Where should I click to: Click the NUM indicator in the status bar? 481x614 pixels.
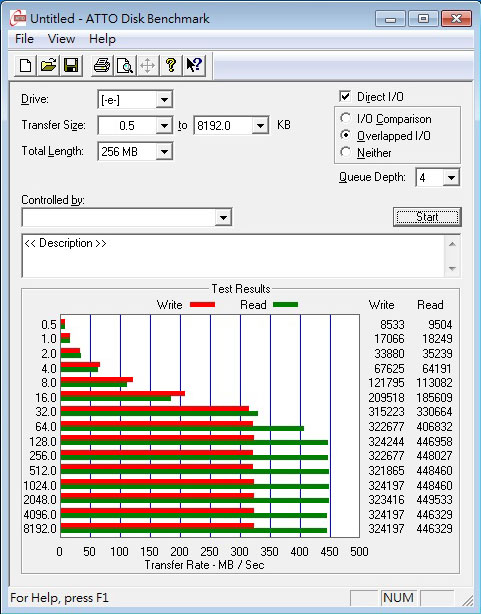[398, 598]
